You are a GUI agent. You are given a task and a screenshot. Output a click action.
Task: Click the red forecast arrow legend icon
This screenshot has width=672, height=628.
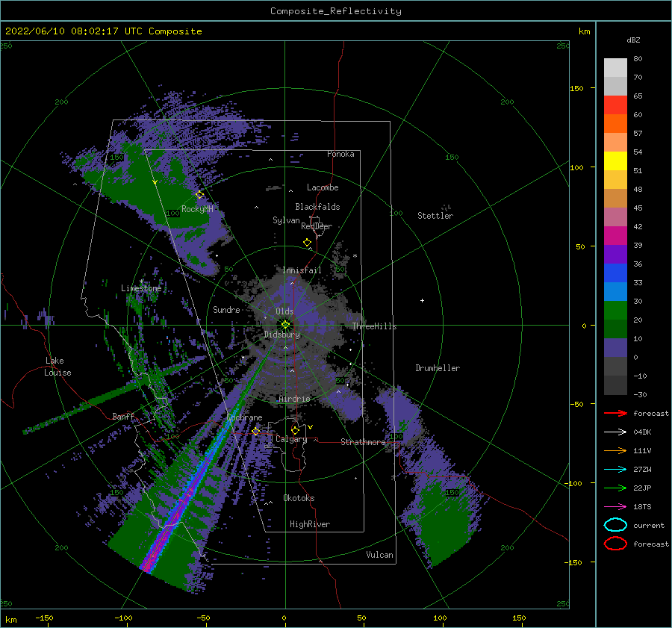coord(615,413)
